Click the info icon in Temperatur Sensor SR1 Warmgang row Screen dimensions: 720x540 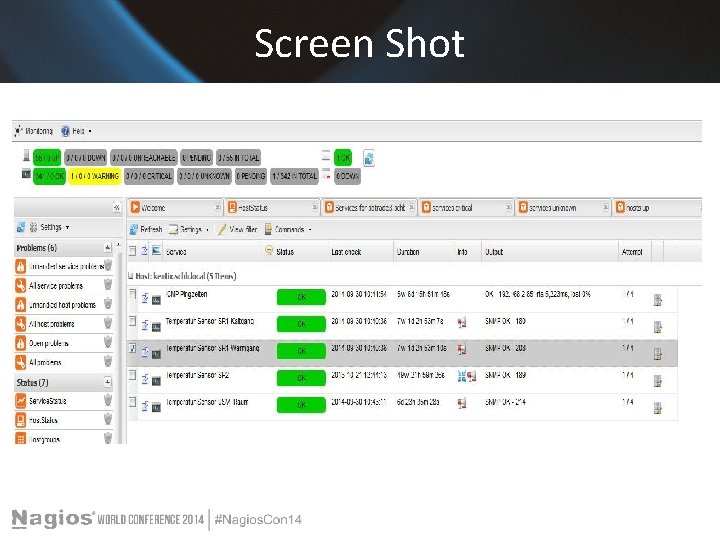(462, 349)
